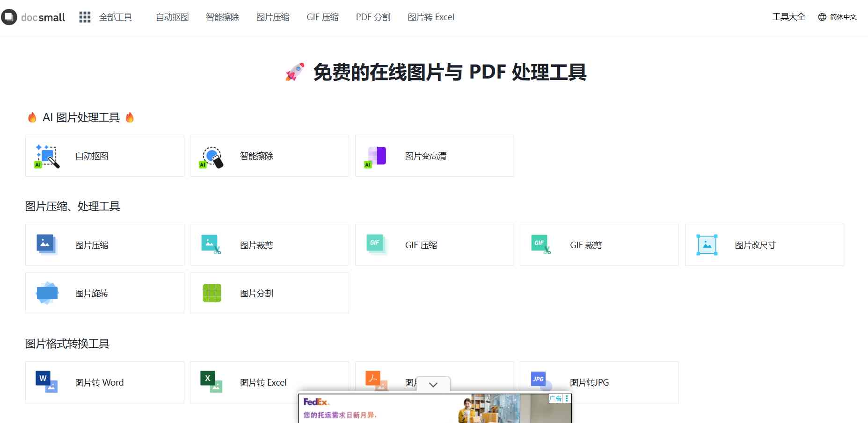Select the 图片变高清 purple icon

click(377, 156)
